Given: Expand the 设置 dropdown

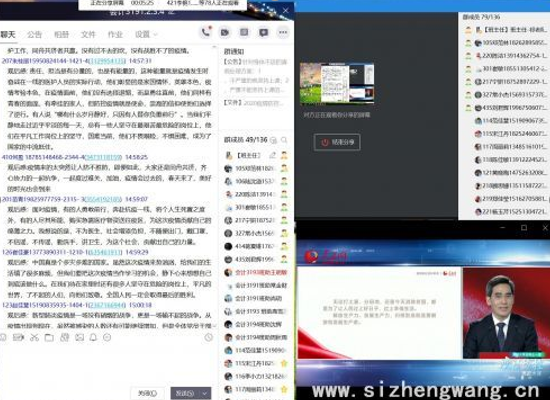Looking at the screenshot, I should point(146,34).
